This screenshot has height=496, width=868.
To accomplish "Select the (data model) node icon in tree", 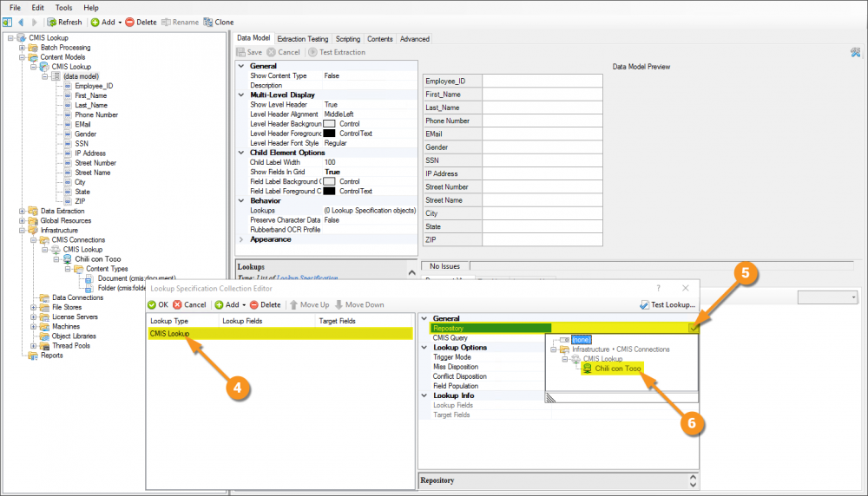I will click(56, 76).
